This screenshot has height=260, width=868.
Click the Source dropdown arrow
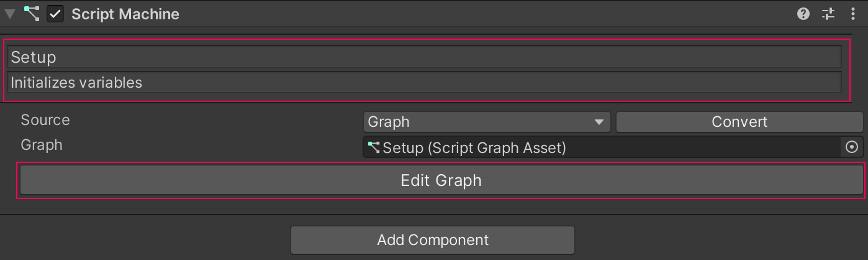[x=599, y=123]
